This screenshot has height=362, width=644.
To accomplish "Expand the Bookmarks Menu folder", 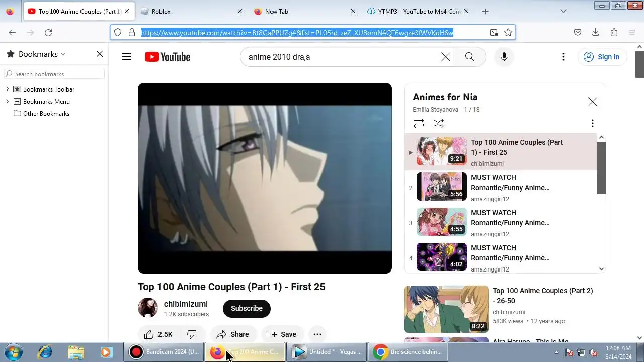I will [x=8, y=101].
